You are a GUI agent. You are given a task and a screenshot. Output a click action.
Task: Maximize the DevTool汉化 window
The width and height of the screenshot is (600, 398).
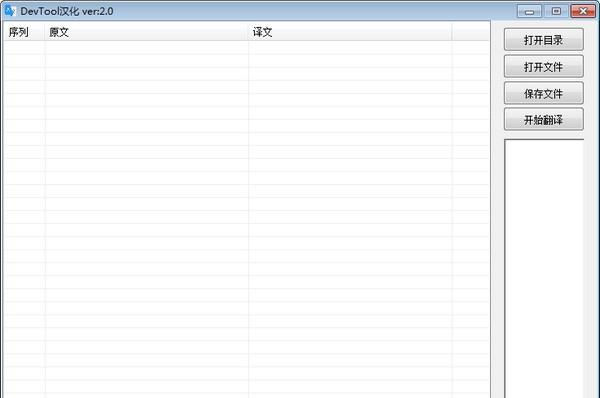556,11
